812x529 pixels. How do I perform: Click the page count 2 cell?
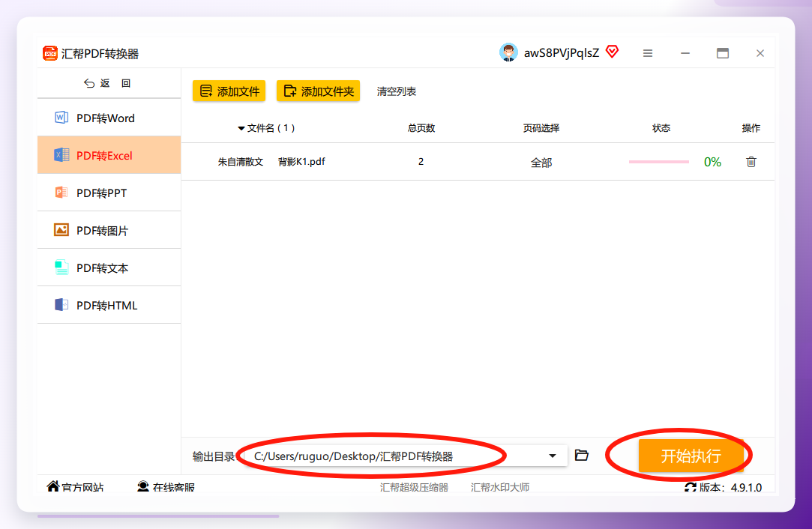[421, 162]
